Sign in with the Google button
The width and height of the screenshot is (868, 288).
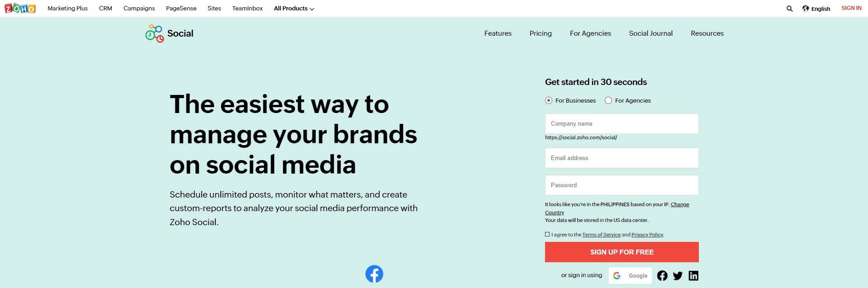click(x=630, y=275)
